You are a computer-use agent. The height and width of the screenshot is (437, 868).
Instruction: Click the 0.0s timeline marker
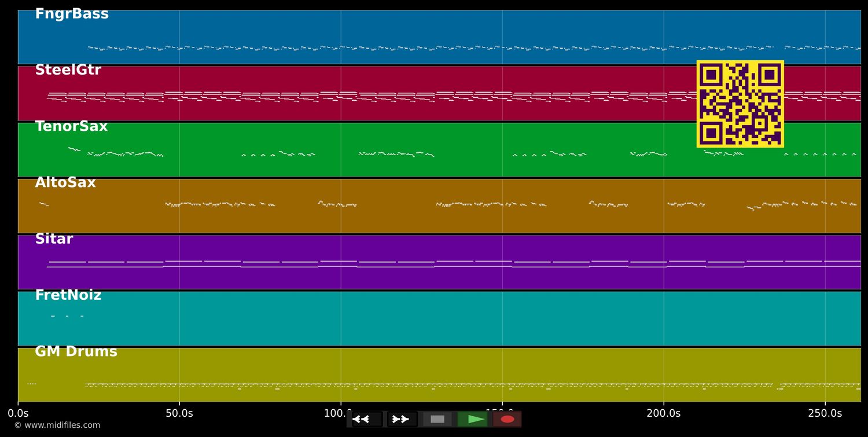pyautogui.click(x=18, y=413)
